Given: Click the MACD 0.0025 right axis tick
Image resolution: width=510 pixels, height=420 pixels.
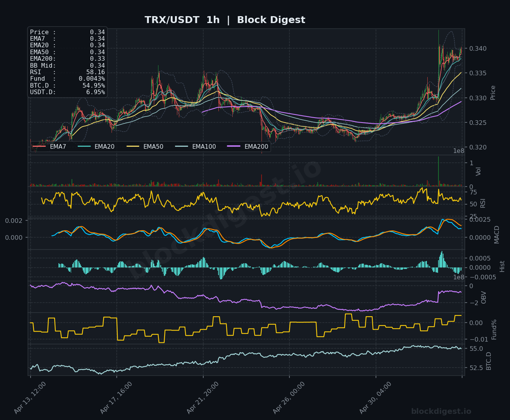Looking at the screenshot, I should pyautogui.click(x=479, y=219).
